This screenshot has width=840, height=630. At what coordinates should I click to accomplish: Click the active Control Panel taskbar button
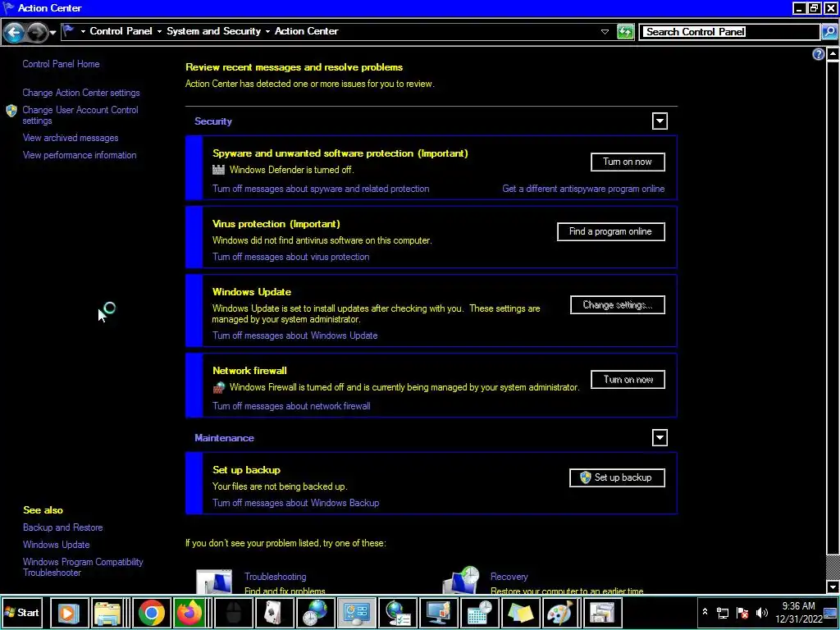pyautogui.click(x=356, y=613)
